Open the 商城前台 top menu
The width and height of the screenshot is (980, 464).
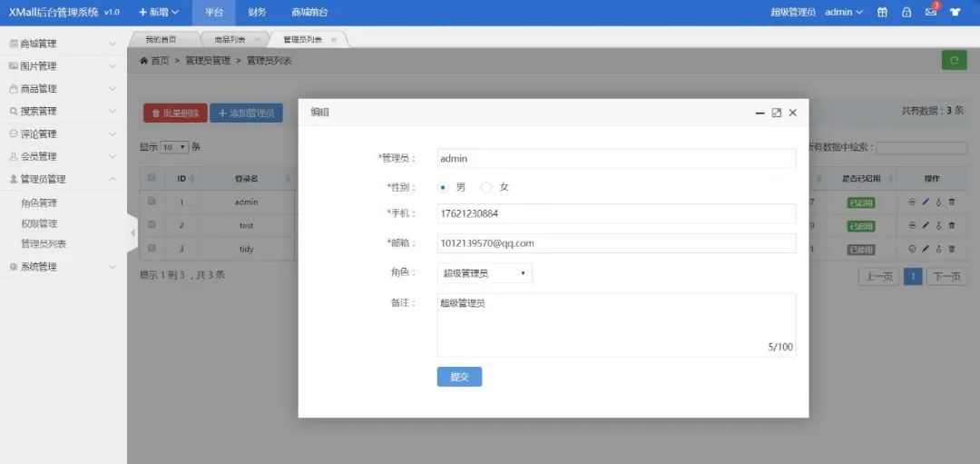(309, 13)
